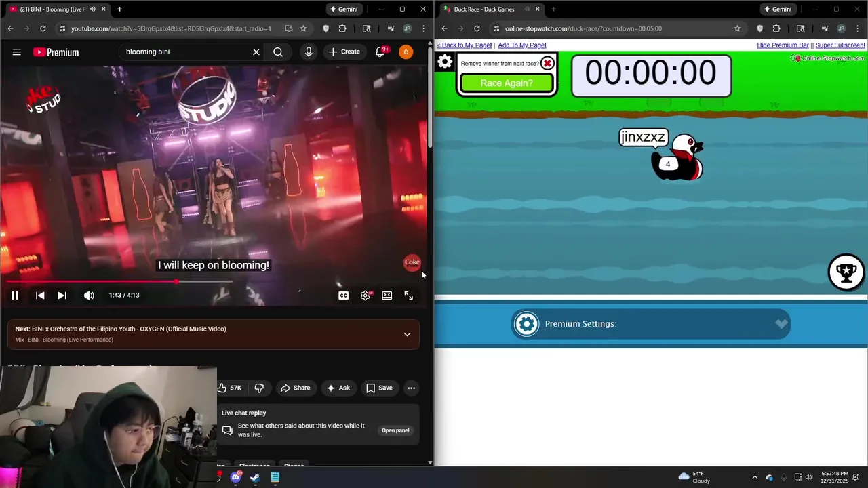The width and height of the screenshot is (868, 488).
Task: Switch player to theater mode
Action: point(387,296)
